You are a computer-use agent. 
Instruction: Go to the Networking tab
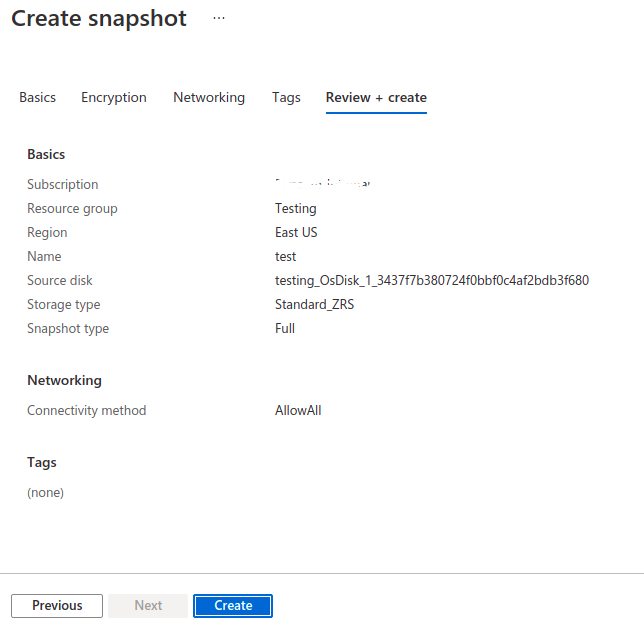click(x=209, y=97)
